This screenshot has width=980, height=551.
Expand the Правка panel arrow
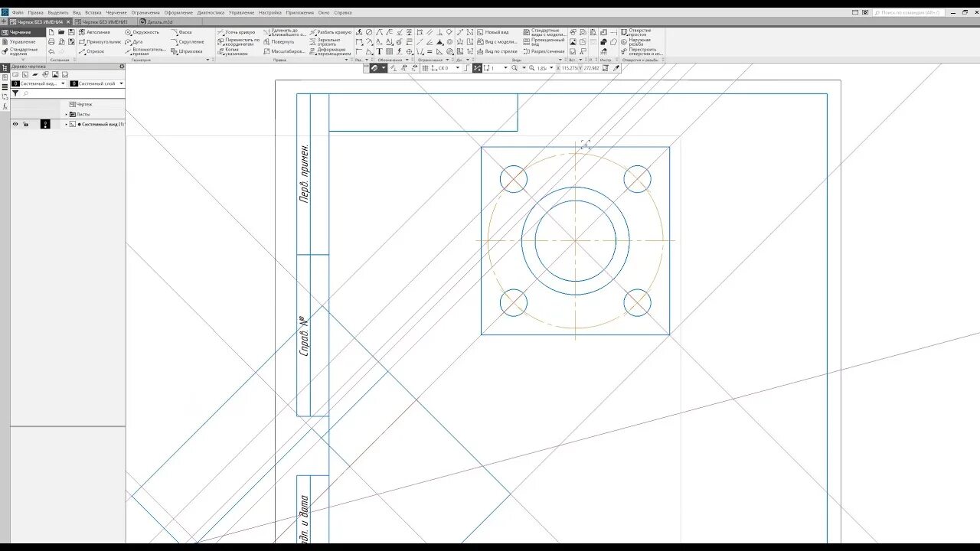(347, 60)
